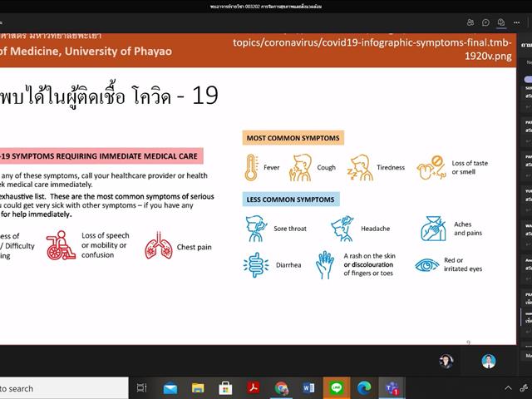The height and width of the screenshot is (399, 532).
Task: Click the red lungs Chest pain icon
Action: click(x=159, y=246)
